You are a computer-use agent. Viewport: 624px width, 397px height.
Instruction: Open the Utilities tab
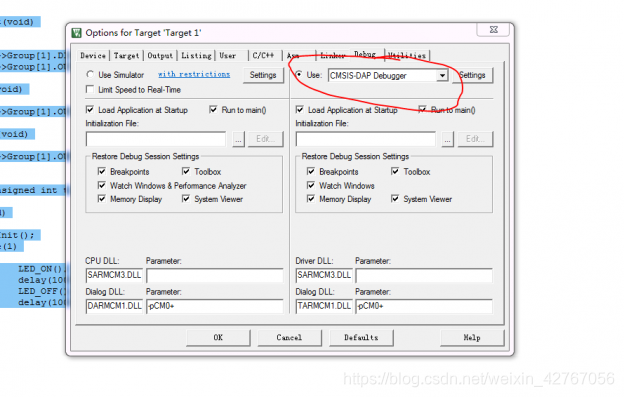(407, 55)
